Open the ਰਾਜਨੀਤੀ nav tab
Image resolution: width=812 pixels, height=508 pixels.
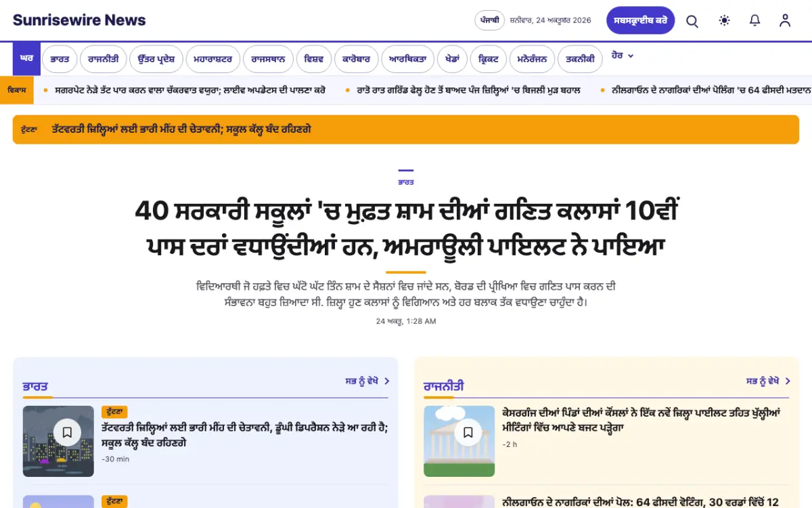pos(103,59)
